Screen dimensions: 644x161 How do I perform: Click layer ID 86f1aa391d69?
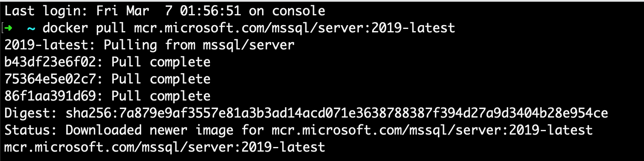coord(50,96)
